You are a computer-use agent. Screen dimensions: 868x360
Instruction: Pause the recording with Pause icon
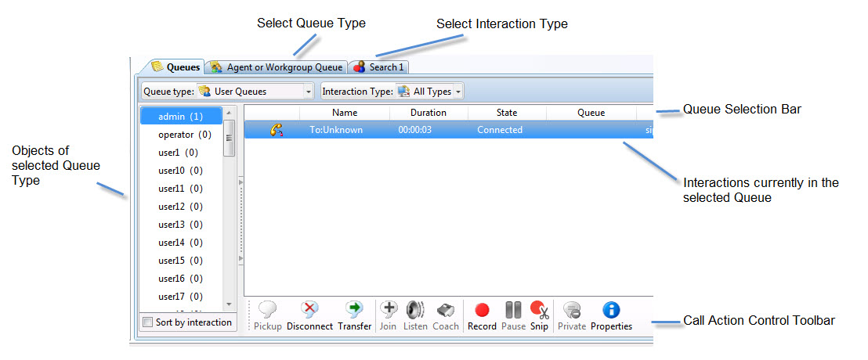[x=513, y=311]
